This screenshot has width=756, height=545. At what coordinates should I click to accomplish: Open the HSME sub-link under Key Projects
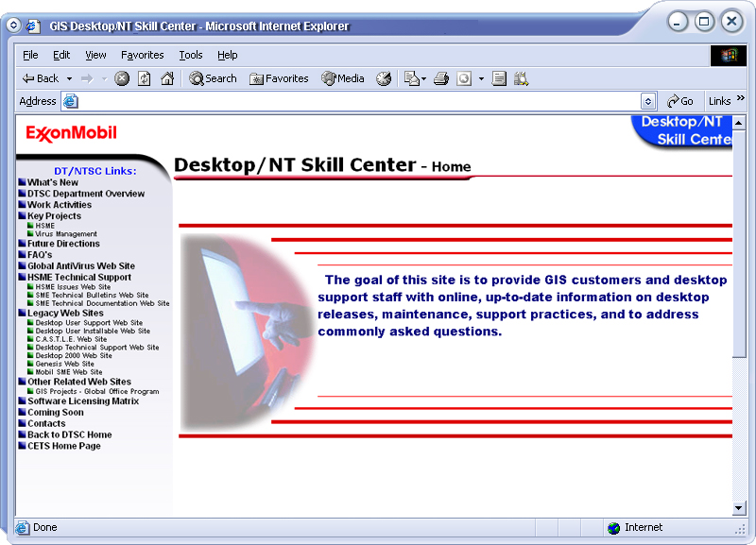(x=45, y=226)
